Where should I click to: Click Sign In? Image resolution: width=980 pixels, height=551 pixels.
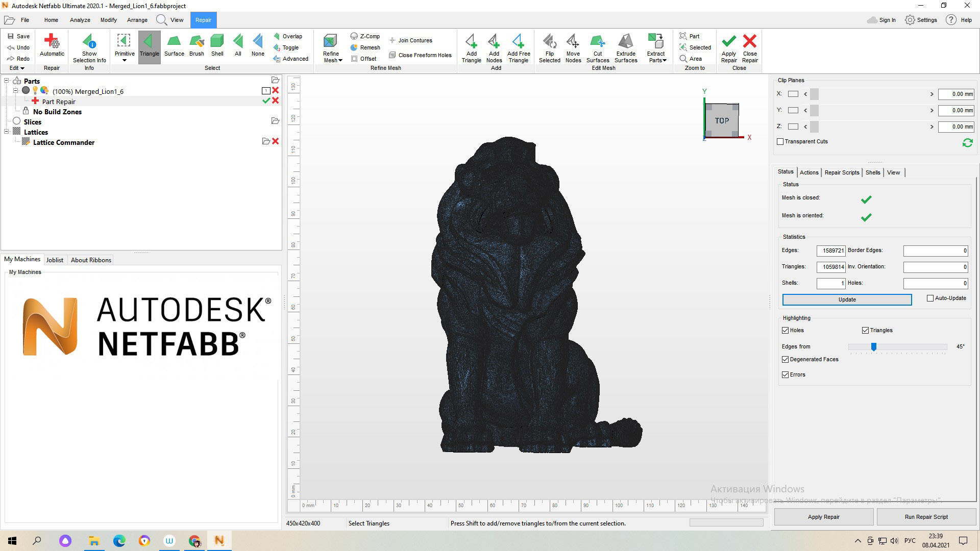(x=881, y=20)
